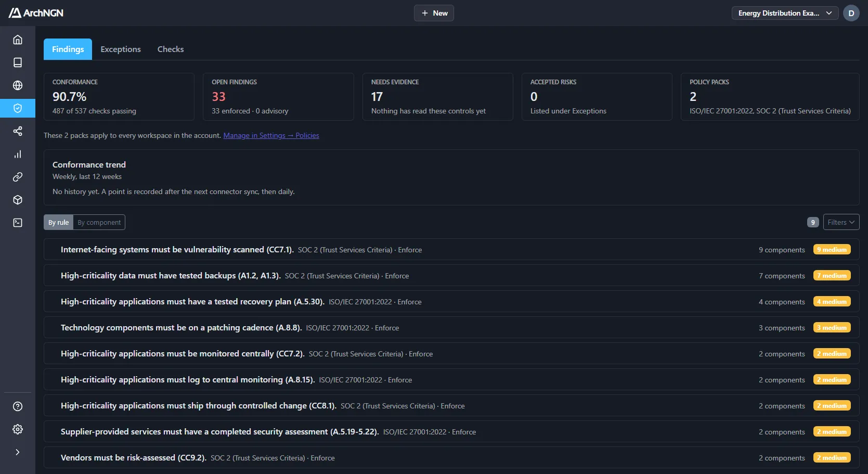This screenshot has height=474, width=868.
Task: Click the Accepted Risks card
Action: click(x=597, y=97)
